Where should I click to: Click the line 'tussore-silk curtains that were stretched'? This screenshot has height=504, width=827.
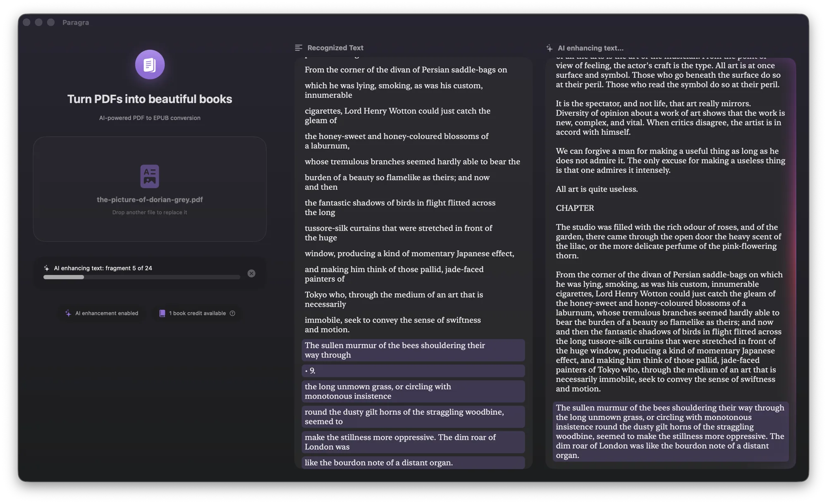point(398,233)
